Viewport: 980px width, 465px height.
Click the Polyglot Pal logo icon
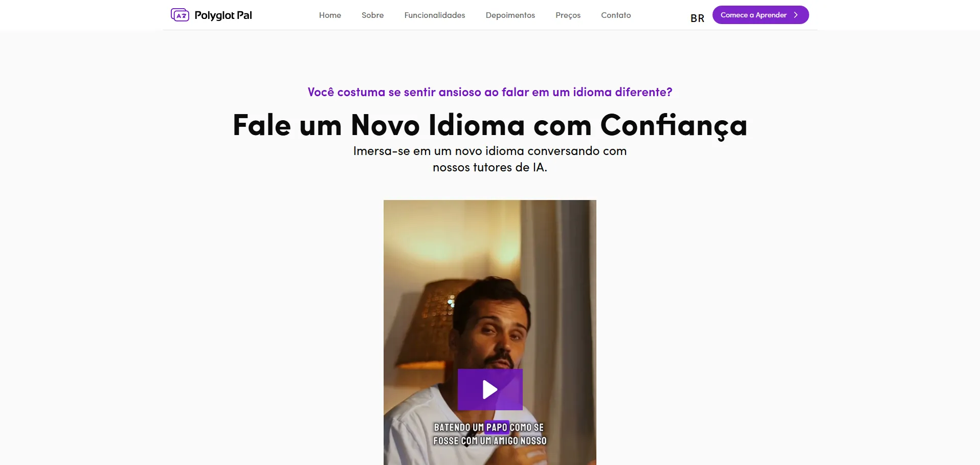pyautogui.click(x=180, y=15)
